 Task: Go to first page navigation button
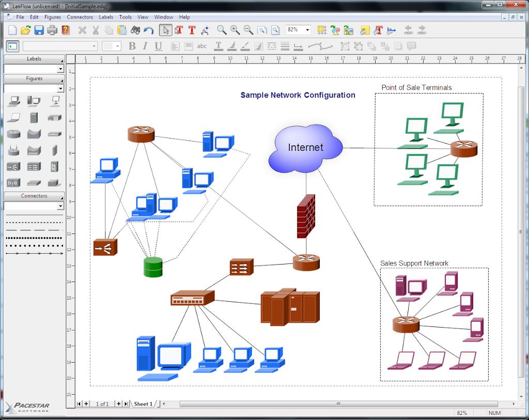pyautogui.click(x=79, y=404)
